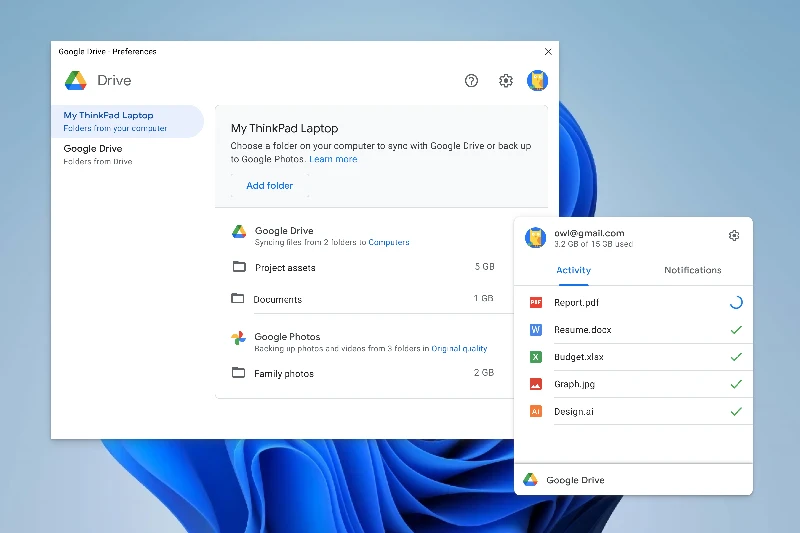Click the Budget.xlsx spreadsheet icon
The image size is (800, 533).
tap(535, 357)
